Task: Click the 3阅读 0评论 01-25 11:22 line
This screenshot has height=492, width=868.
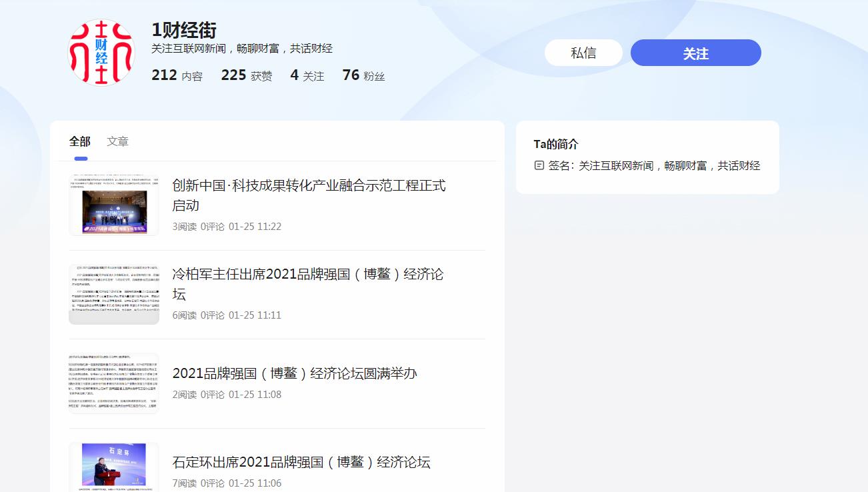Action: coord(227,227)
